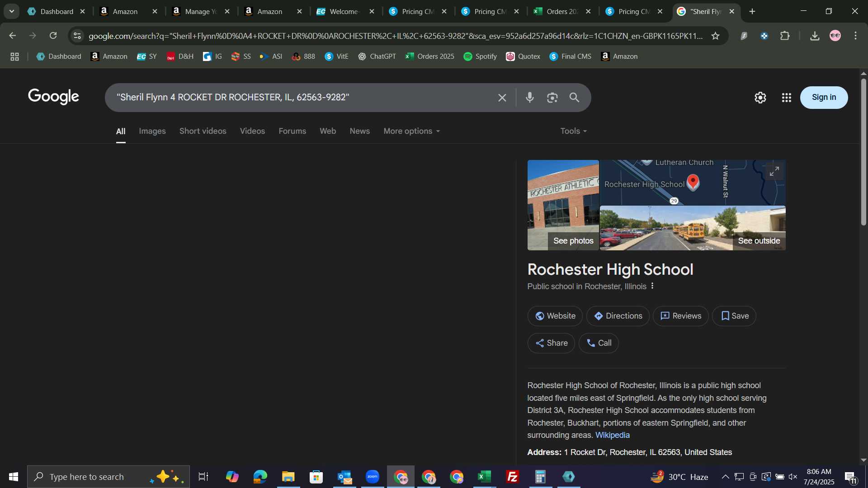Open more options next to Public school text
The height and width of the screenshot is (488, 868).
point(652,286)
